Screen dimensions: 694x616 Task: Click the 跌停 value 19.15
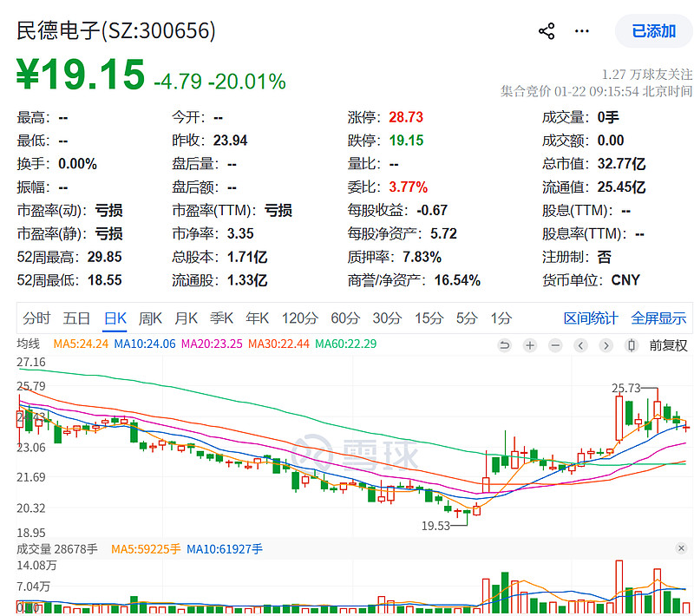[406, 141]
